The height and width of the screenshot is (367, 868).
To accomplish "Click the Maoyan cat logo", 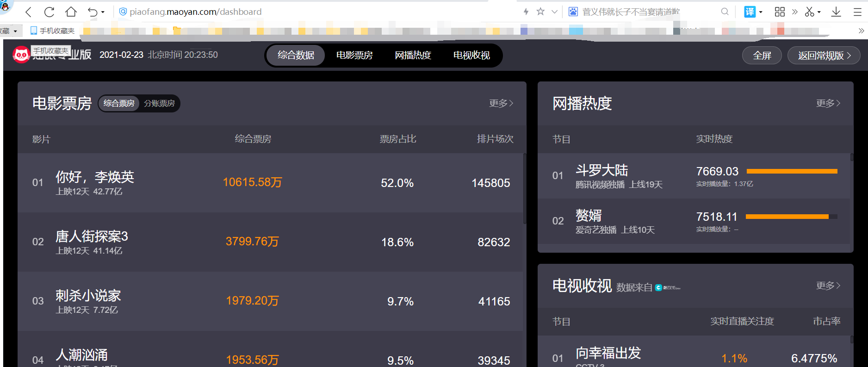I will [x=21, y=55].
